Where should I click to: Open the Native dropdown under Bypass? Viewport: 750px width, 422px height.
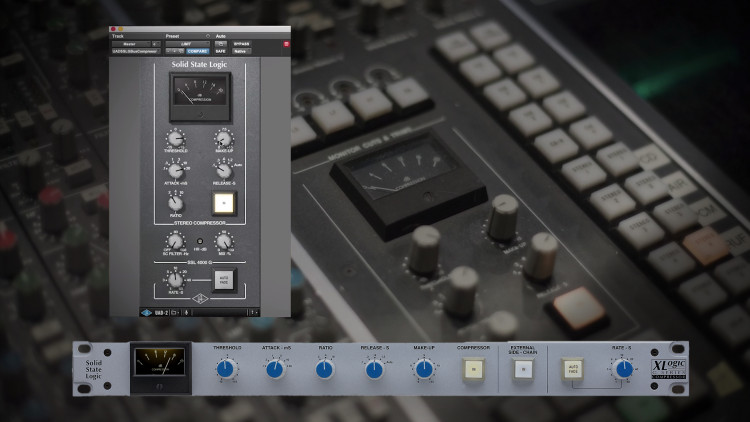point(242,51)
